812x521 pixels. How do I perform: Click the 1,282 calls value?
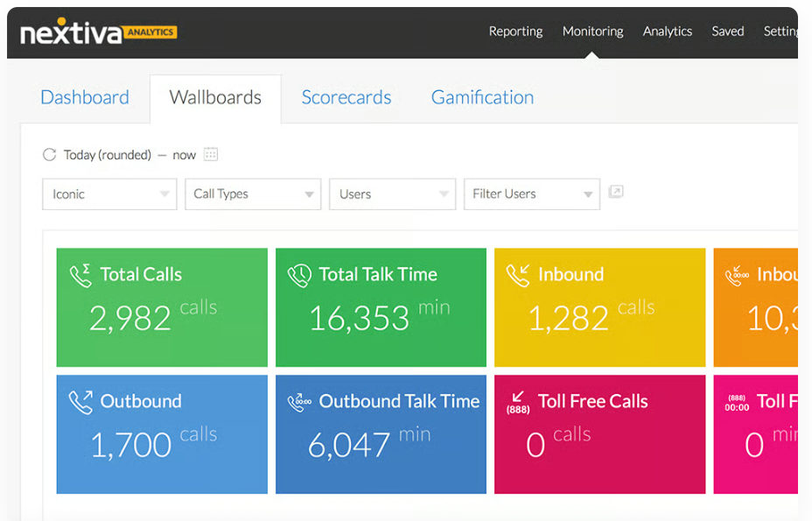click(591, 316)
